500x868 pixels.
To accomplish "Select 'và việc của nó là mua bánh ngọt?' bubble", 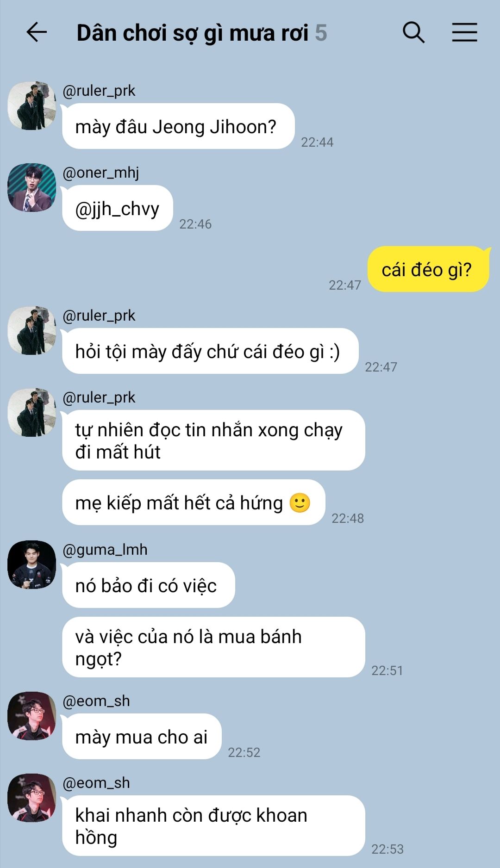I will point(213,647).
